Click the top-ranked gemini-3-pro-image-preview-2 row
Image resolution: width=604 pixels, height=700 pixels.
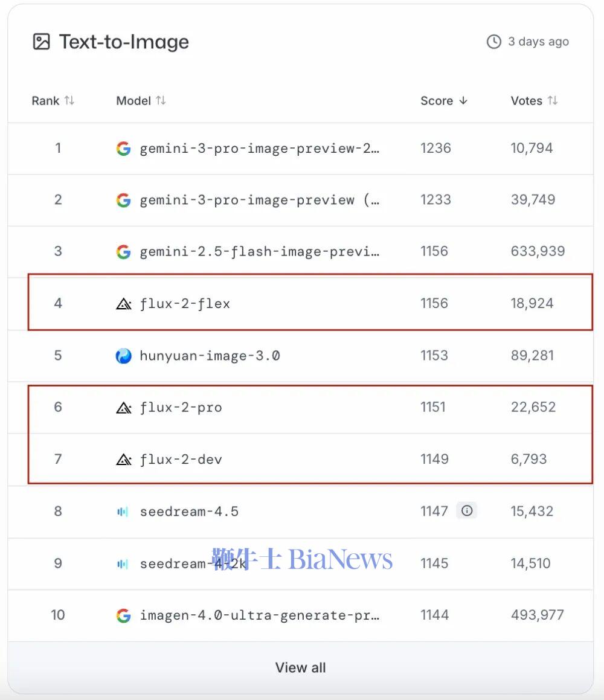(260, 149)
